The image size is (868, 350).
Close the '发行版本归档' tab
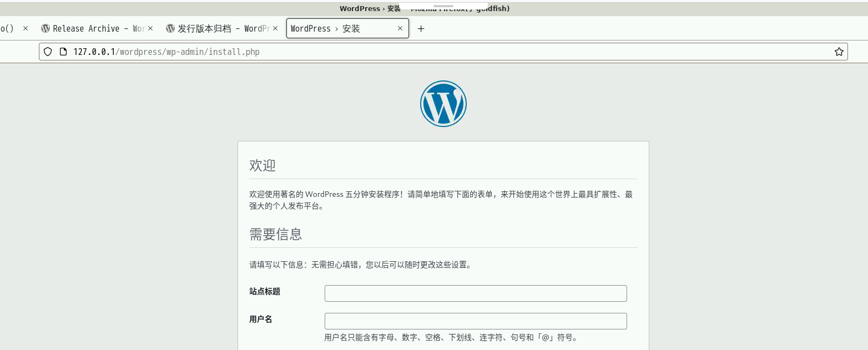275,28
